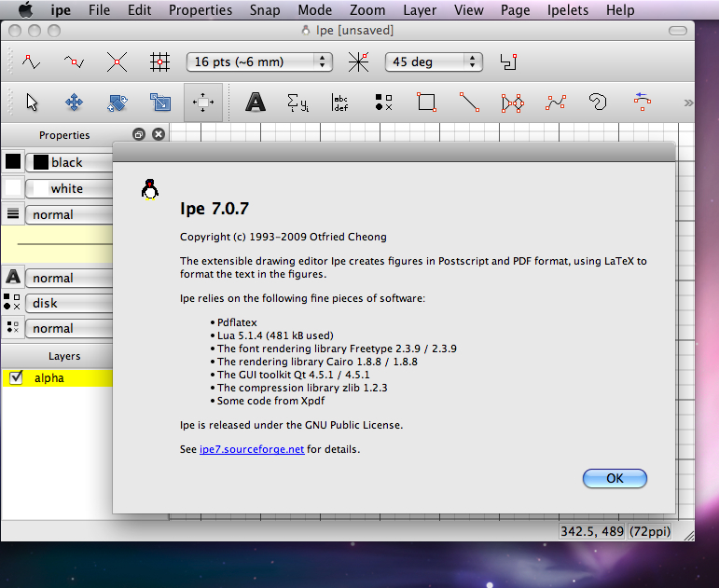Viewport: 719px width, 588px height.
Task: Select the paragraph text tool
Action: click(x=340, y=103)
